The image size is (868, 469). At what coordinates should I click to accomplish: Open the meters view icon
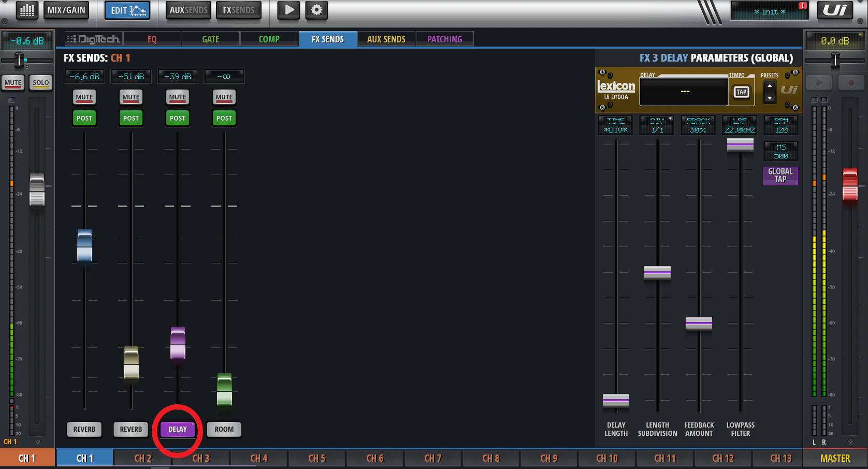point(27,10)
